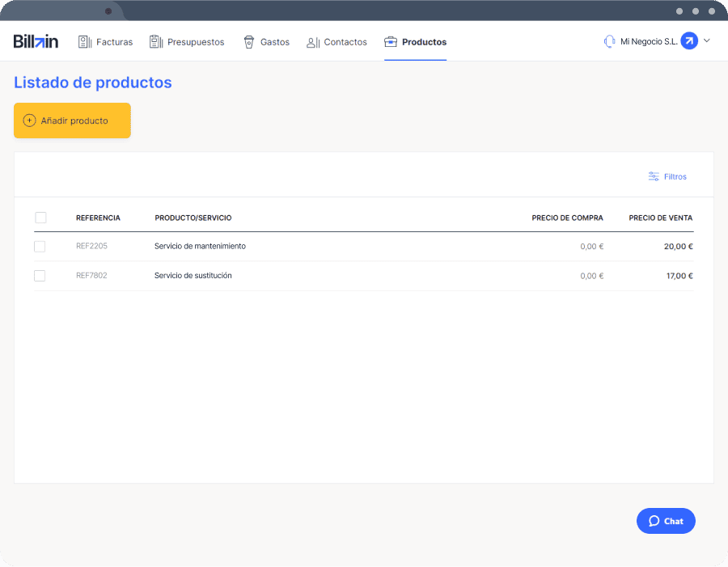Click the blue arrow account avatar
The width and height of the screenshot is (728, 567).
[689, 41]
